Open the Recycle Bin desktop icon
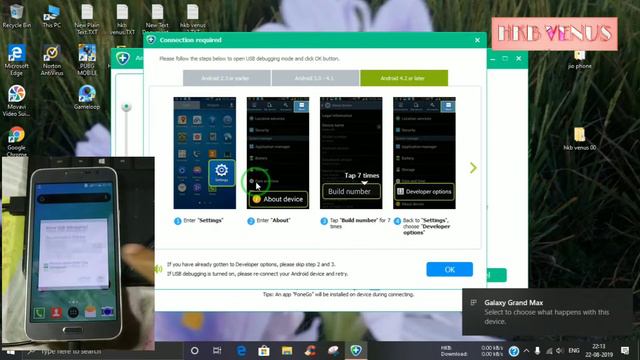The image size is (640, 360). [x=16, y=16]
